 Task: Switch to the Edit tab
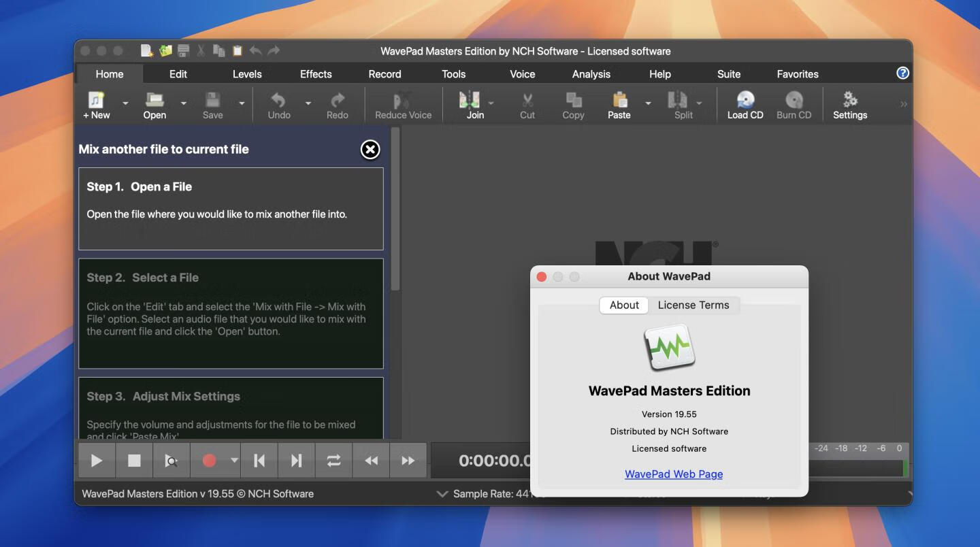(x=178, y=73)
